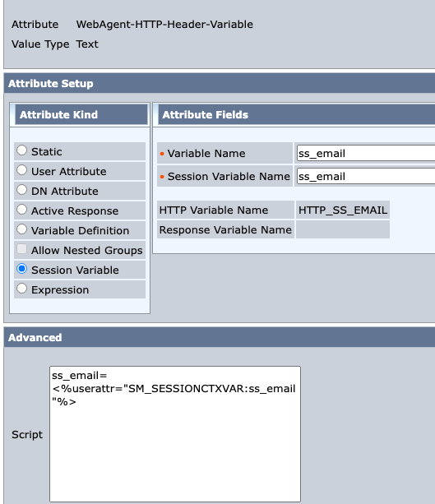The height and width of the screenshot is (504, 435).
Task: Click the Script label beside the textarea
Action: click(27, 435)
